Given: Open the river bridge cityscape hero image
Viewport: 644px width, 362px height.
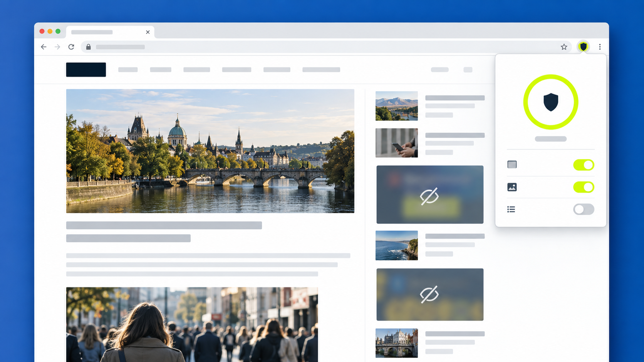Looking at the screenshot, I should coord(210,151).
